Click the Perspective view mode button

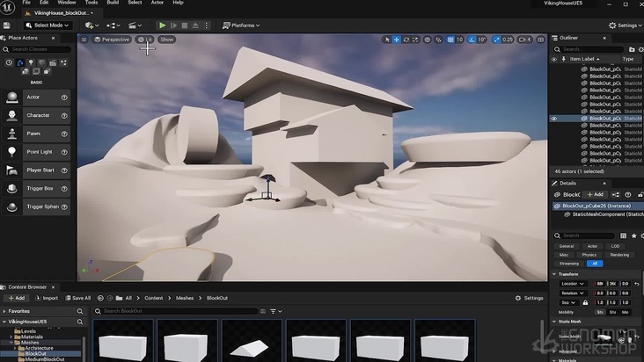coord(112,40)
